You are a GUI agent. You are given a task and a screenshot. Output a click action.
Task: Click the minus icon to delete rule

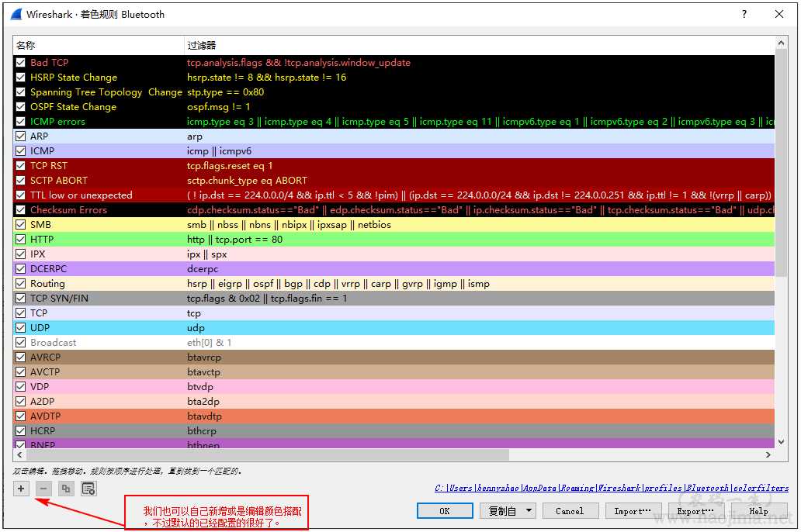coord(43,489)
